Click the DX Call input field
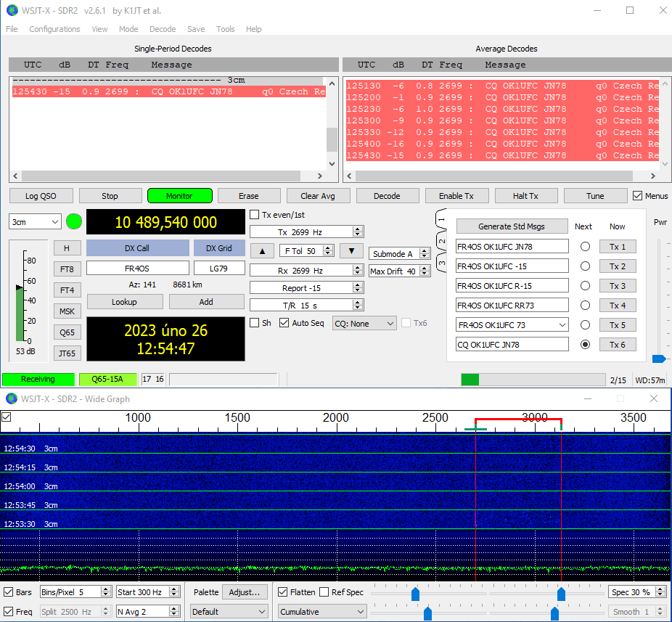The width and height of the screenshot is (672, 622). click(137, 269)
